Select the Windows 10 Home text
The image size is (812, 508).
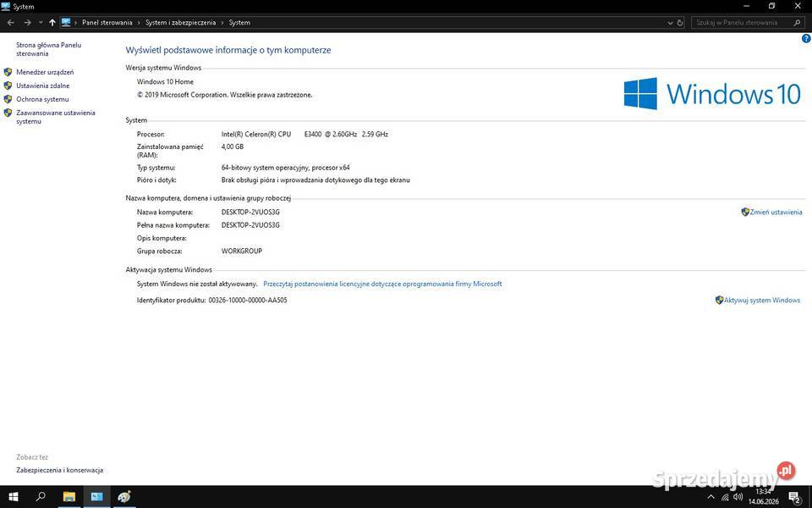[x=165, y=82]
